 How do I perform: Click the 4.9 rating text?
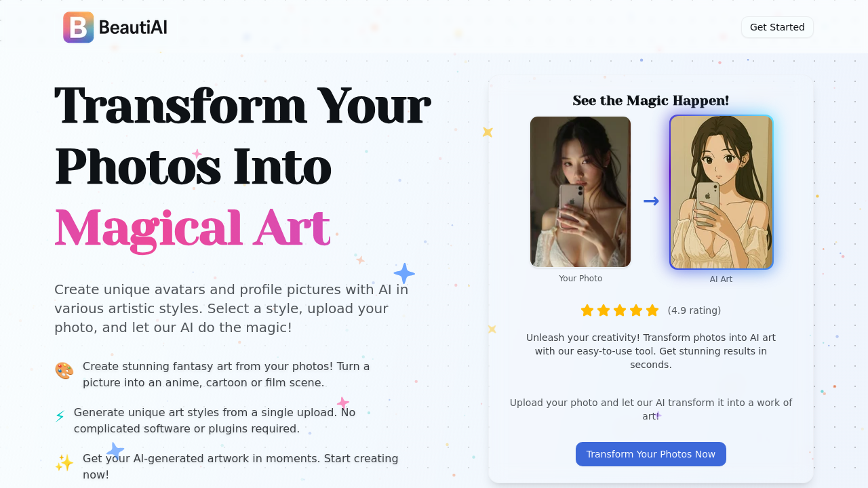pos(694,310)
